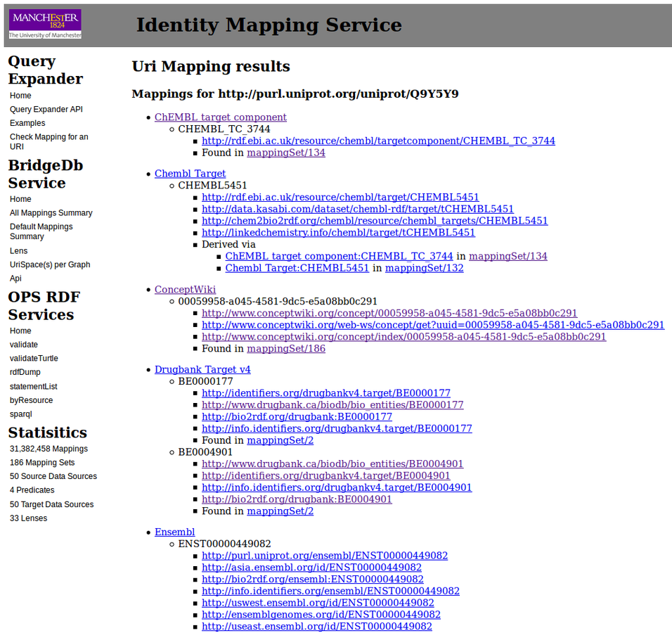672x633 pixels.
Task: Open UriSpace(s) per Graph
Action: click(50, 264)
